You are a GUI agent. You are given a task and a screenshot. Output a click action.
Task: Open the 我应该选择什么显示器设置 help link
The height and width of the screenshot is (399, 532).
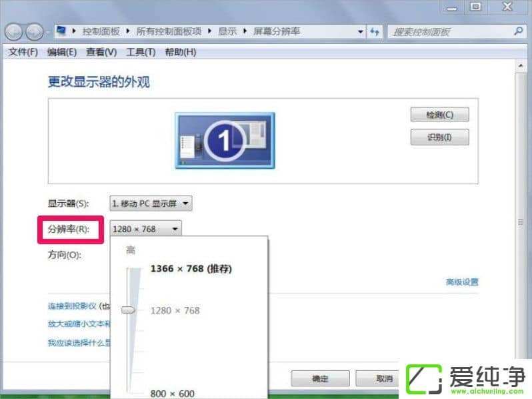click(79, 343)
